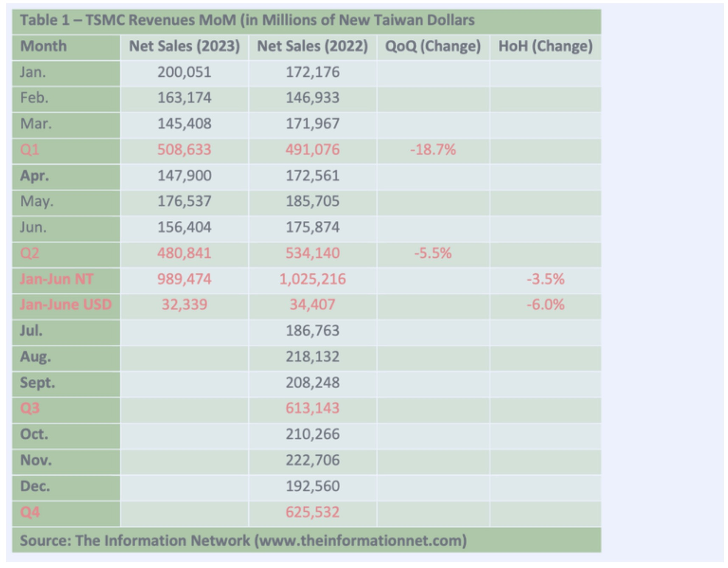728x568 pixels.
Task: Select the 'HoH (Change)' column header
Action: (x=546, y=46)
